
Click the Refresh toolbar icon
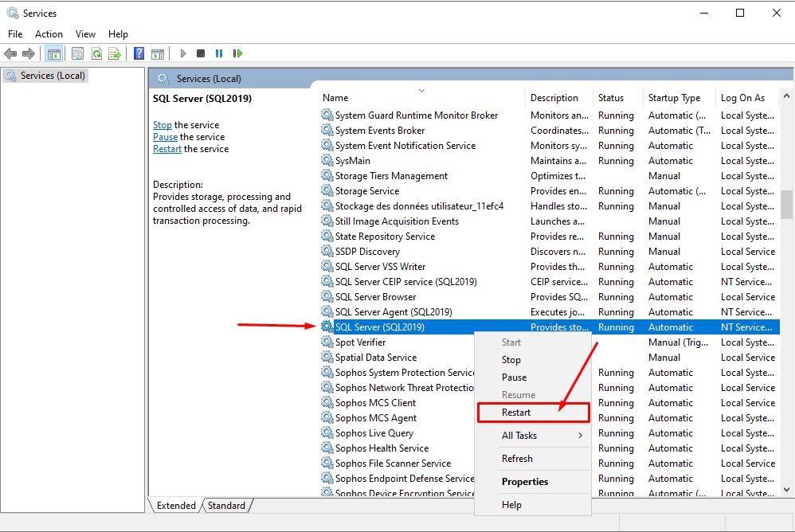point(96,53)
